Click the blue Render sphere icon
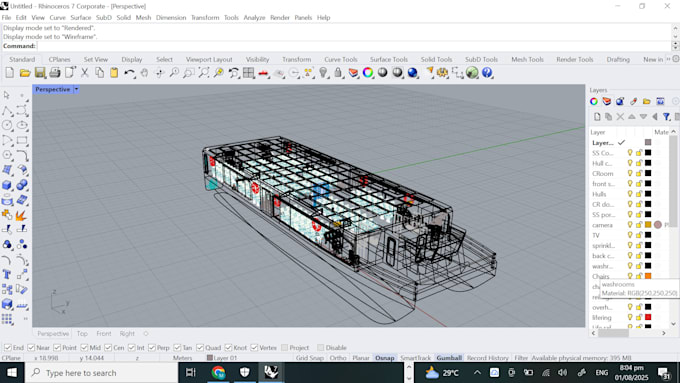This screenshot has height=383, width=680. point(412,73)
